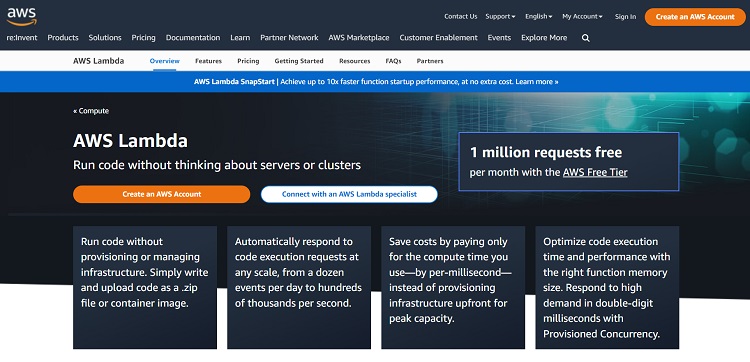Switch to the Features tab

pos(209,61)
